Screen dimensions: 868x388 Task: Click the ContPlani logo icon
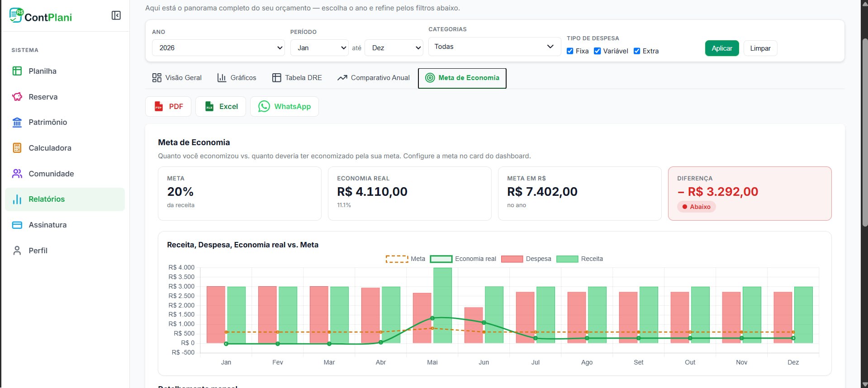tap(16, 15)
